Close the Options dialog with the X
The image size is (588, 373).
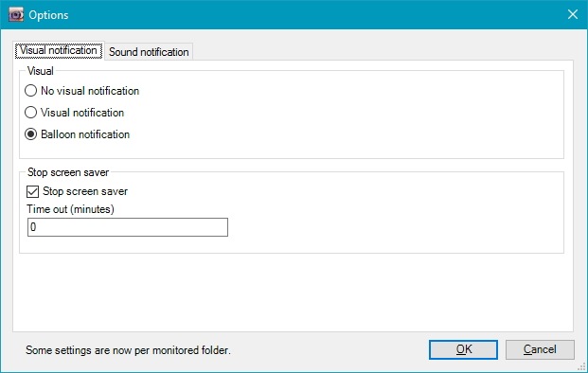pos(572,14)
